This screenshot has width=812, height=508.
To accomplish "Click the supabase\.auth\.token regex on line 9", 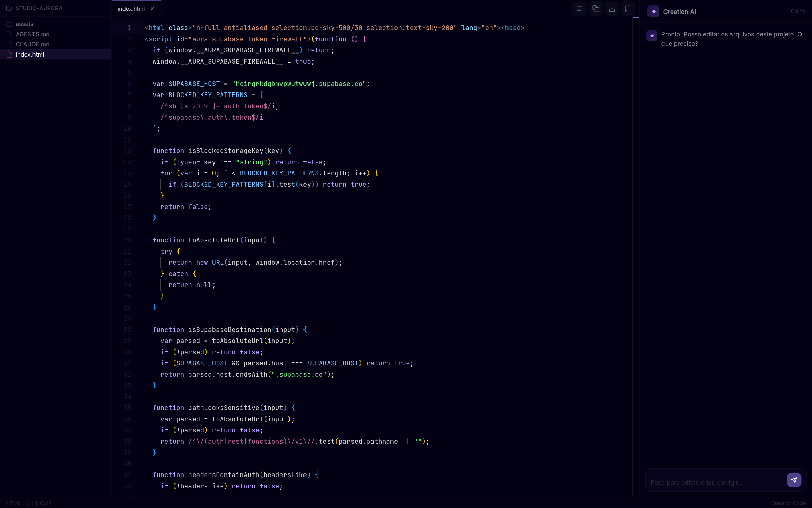I will click(x=212, y=118).
